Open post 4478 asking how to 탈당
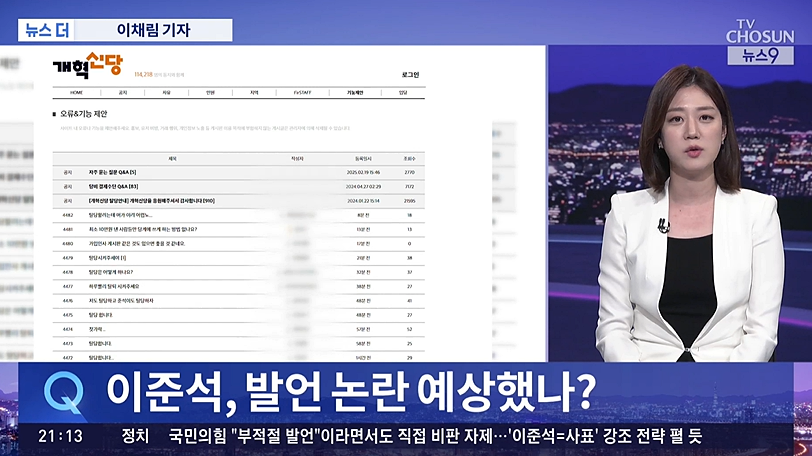 pos(110,272)
